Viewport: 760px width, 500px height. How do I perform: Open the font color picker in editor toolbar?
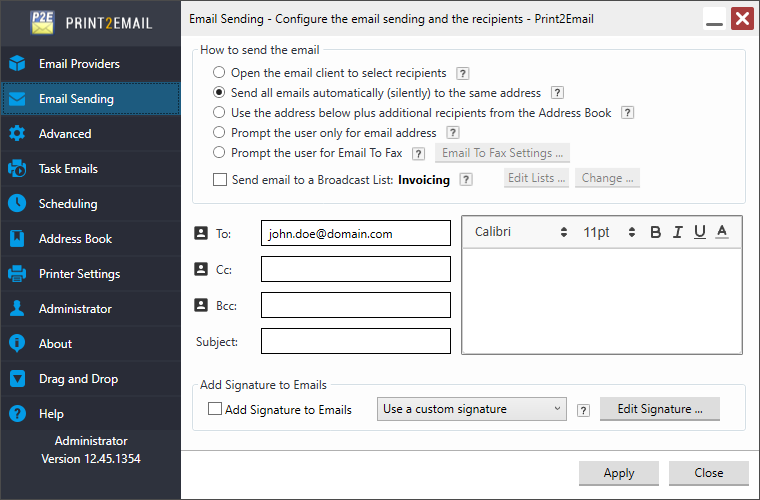click(x=722, y=232)
